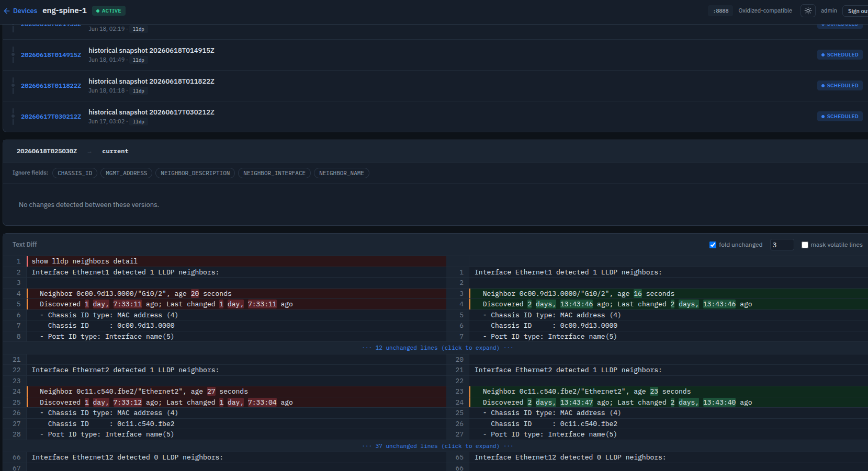Toggle the NEIGHBOR_DESCRIPTION ignore field chip
Viewport: 868px width, 471px height.
[195, 173]
